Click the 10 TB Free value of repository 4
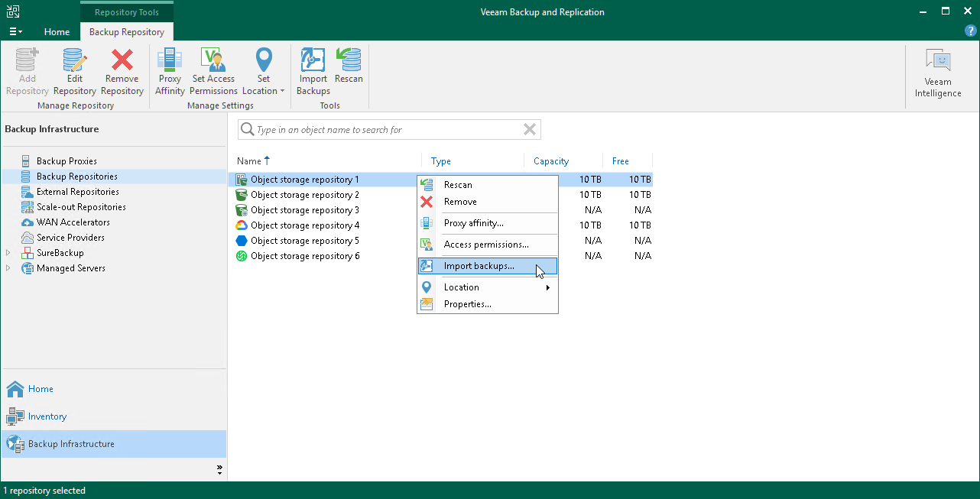 click(640, 225)
